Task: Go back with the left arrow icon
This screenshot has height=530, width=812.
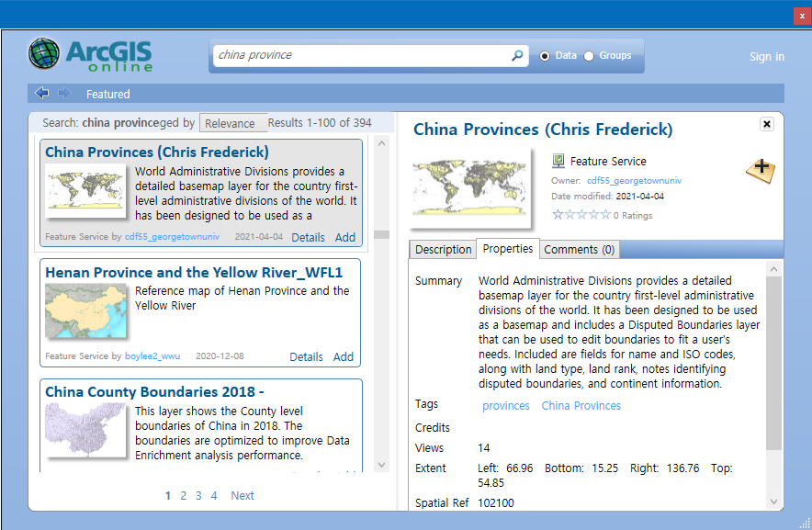Action: pos(41,94)
